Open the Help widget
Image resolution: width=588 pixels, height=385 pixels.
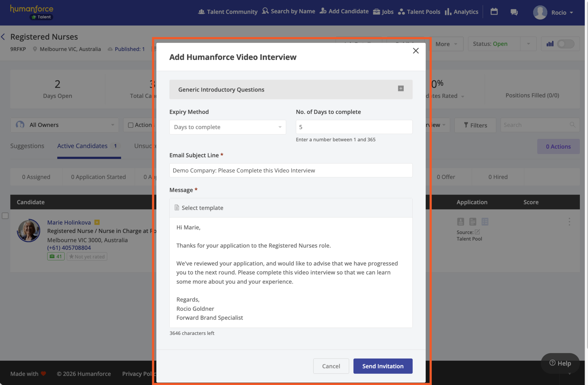coord(560,363)
